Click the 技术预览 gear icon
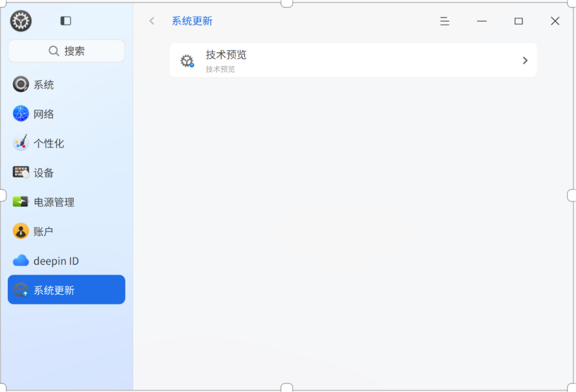576x392 pixels. click(x=187, y=61)
